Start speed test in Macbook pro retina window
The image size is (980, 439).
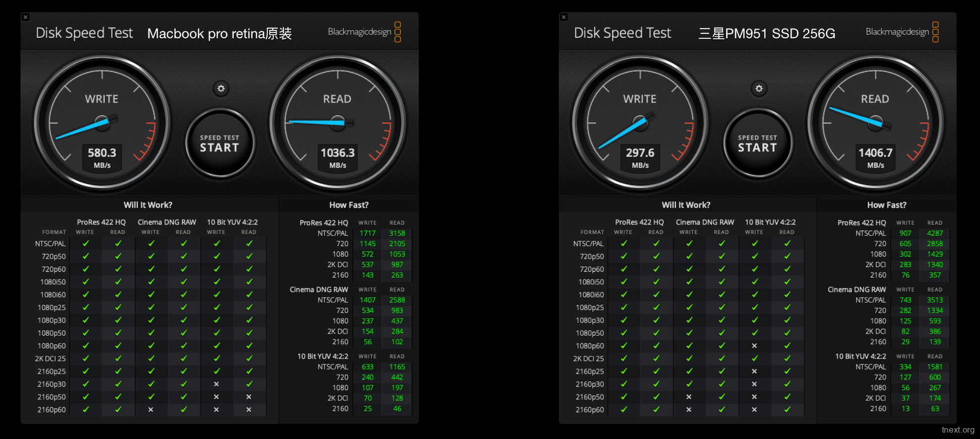point(220,144)
